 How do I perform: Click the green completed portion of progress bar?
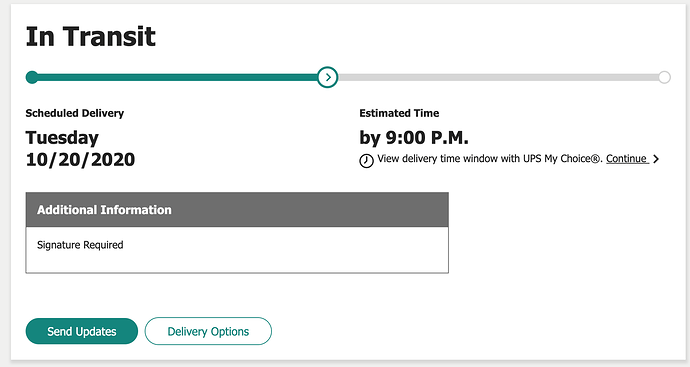click(x=178, y=77)
